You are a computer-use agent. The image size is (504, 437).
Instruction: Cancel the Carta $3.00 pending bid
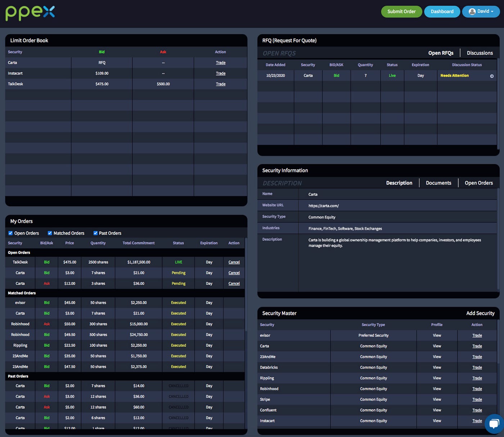click(234, 273)
